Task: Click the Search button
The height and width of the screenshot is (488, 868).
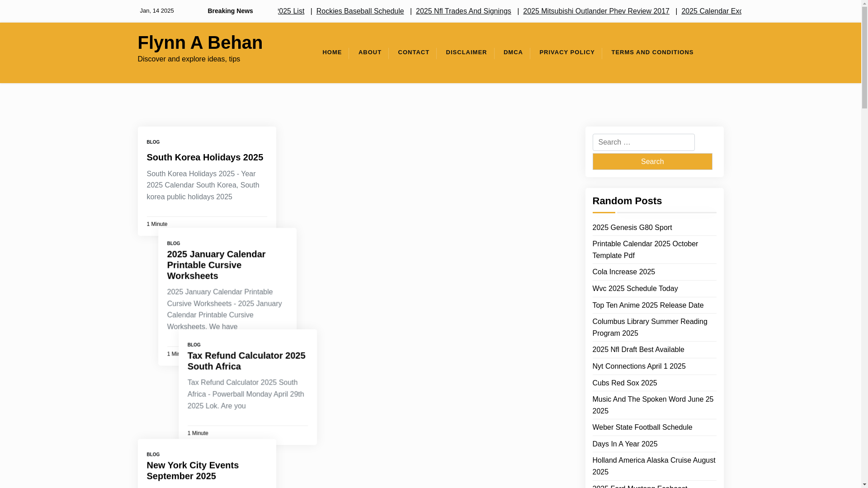Action: click(x=652, y=161)
